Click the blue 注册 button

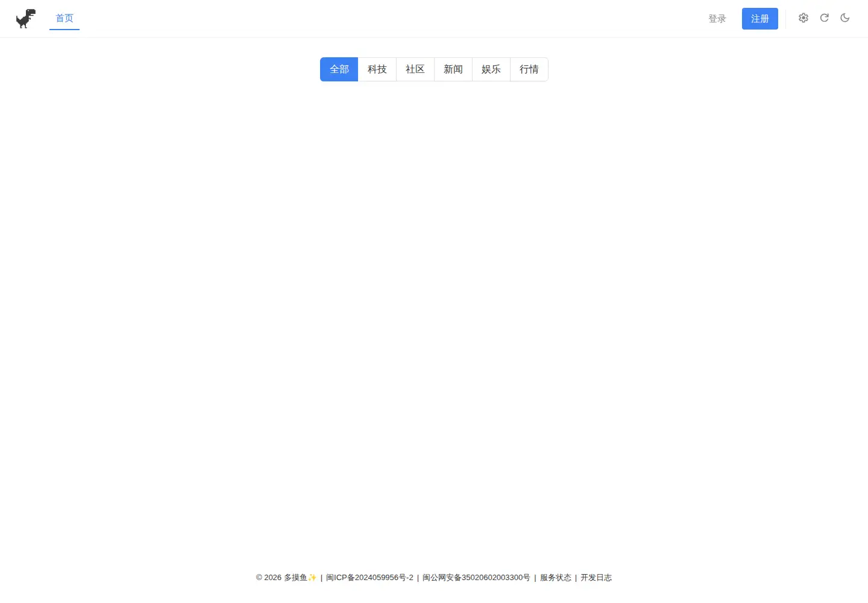pos(760,19)
